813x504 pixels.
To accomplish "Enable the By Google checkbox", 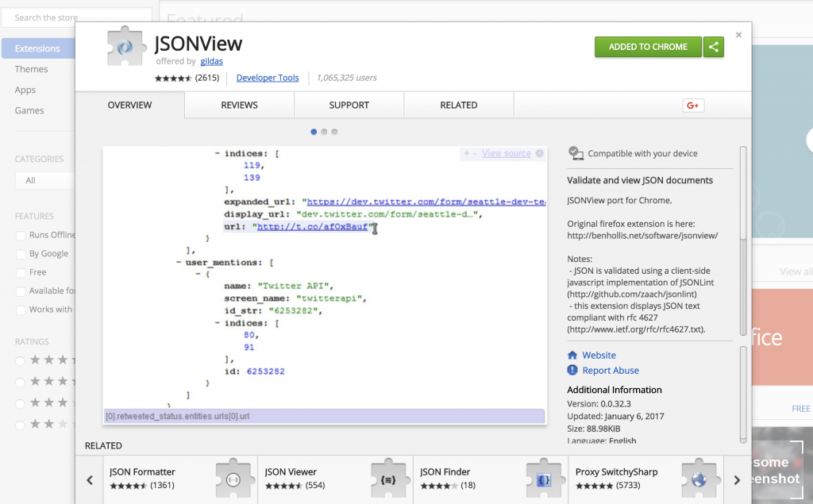I will tap(21, 254).
